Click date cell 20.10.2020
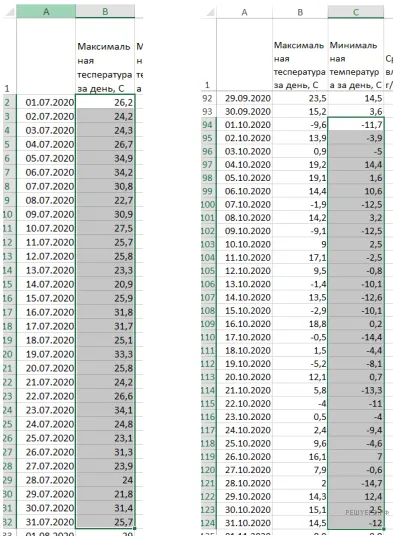 [244, 377]
